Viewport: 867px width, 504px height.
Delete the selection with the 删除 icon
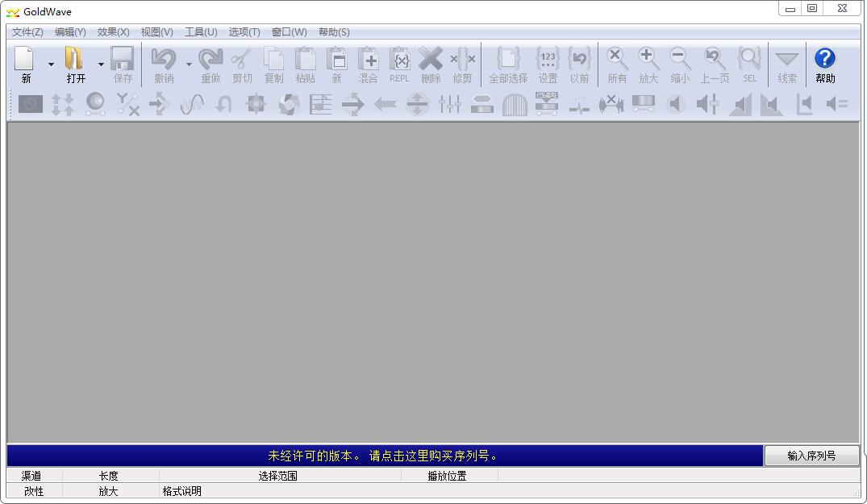[x=431, y=60]
